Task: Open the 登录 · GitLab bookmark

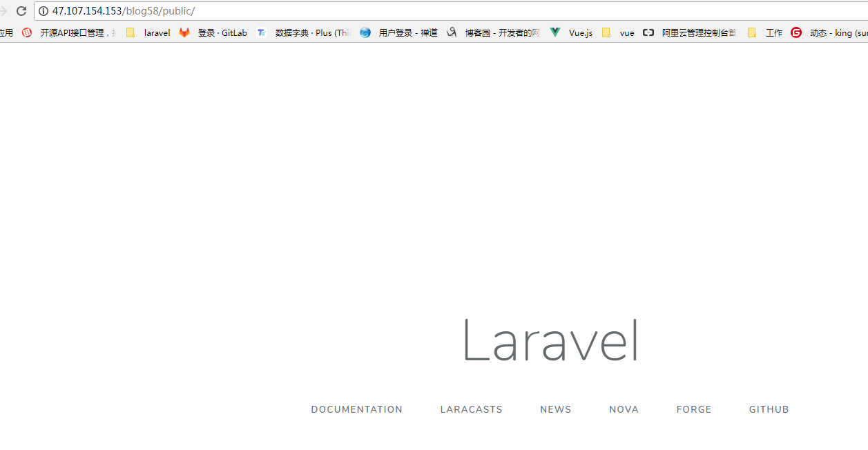Action: [213, 32]
